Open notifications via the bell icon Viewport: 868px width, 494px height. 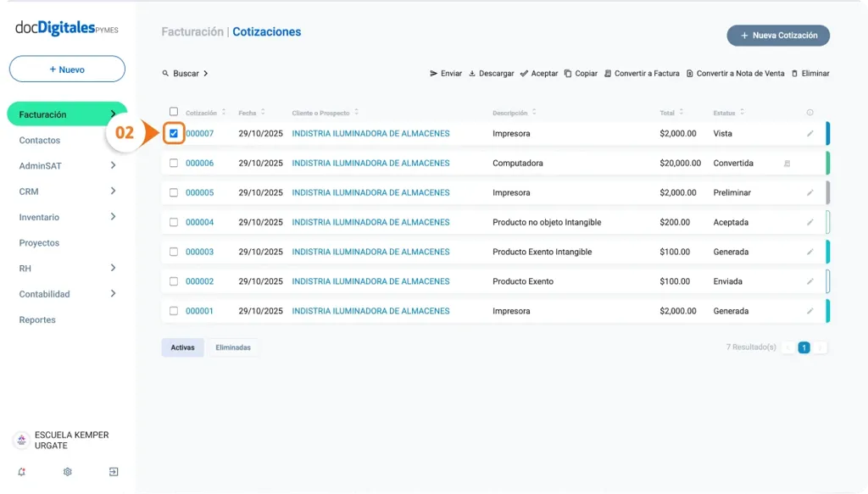21,472
